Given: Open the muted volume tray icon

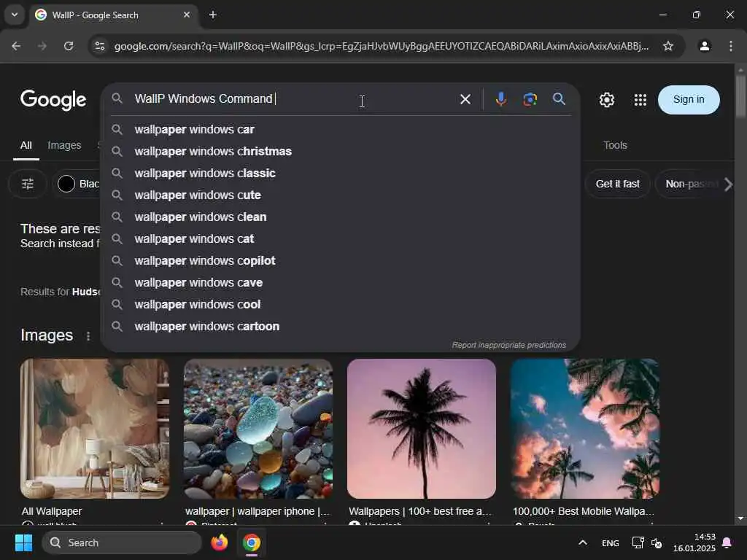Looking at the screenshot, I should (657, 542).
